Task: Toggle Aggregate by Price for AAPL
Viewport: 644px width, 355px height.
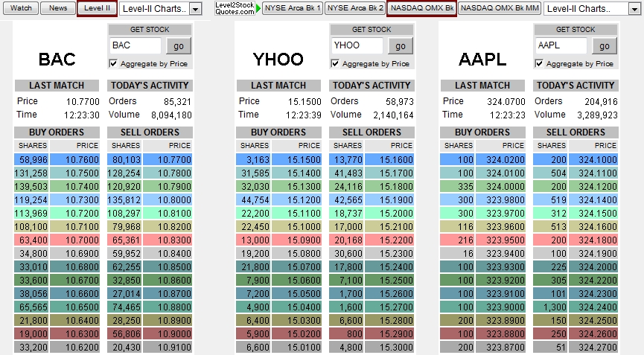Action: pos(539,63)
